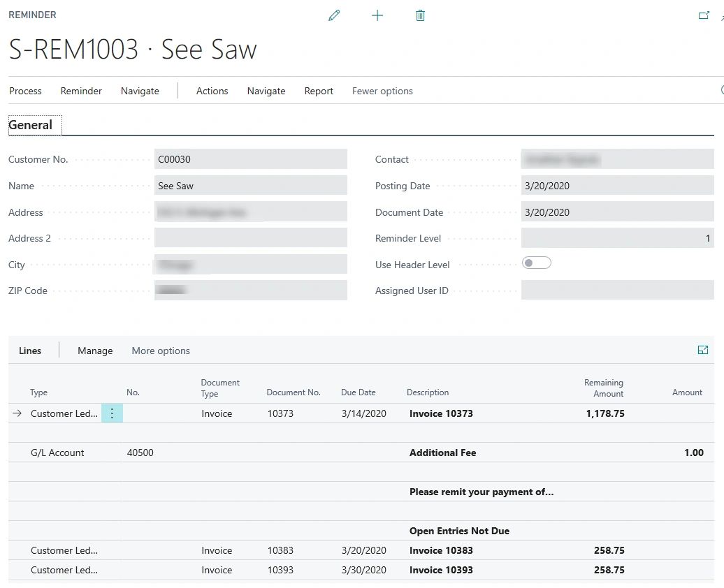Screen dimensions: 724x588
Task: Click More options in Lines section
Action: pyautogui.click(x=161, y=351)
